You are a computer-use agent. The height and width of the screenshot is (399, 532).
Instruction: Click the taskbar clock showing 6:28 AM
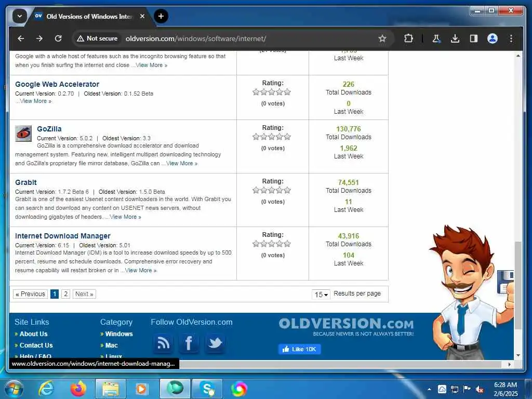pyautogui.click(x=506, y=389)
